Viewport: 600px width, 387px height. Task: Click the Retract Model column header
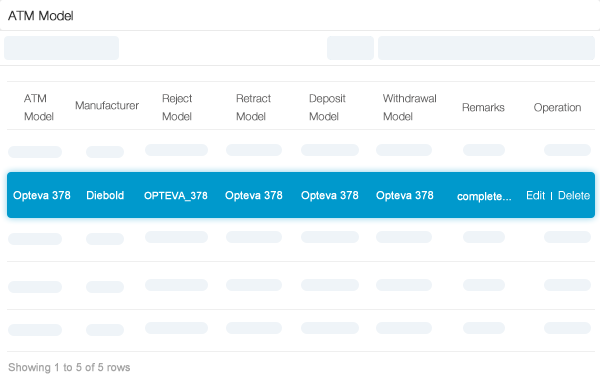click(253, 107)
